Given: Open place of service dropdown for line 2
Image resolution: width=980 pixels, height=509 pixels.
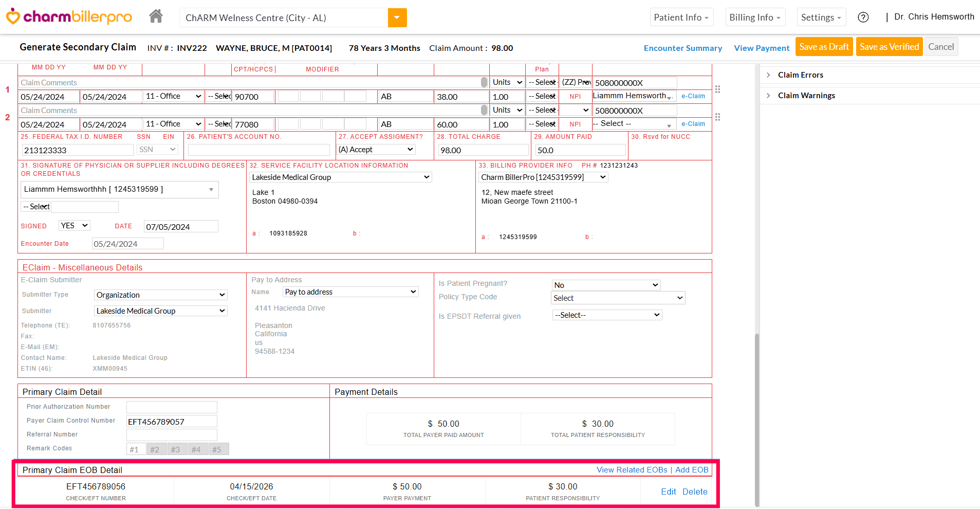Looking at the screenshot, I should pos(173,124).
